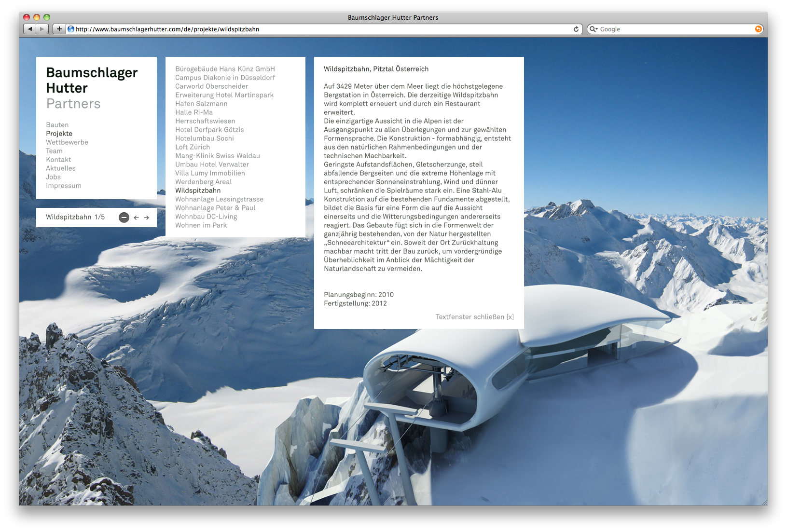Screen dimensions: 787x532
Task: Open project Villa Lumy Immobilien
Action: click(x=210, y=173)
